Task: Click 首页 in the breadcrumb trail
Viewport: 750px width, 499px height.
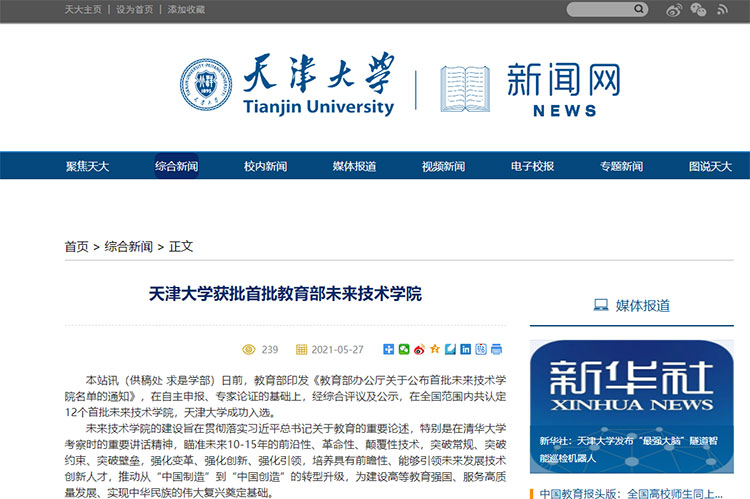Action: (x=76, y=246)
